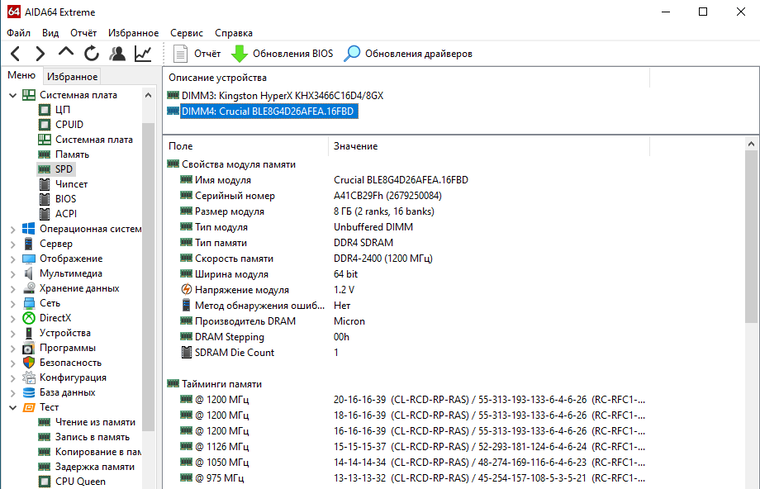Screen dimensions: 760x489
Task: Expand the Мультимедиа tree node
Action: [x=13, y=274]
